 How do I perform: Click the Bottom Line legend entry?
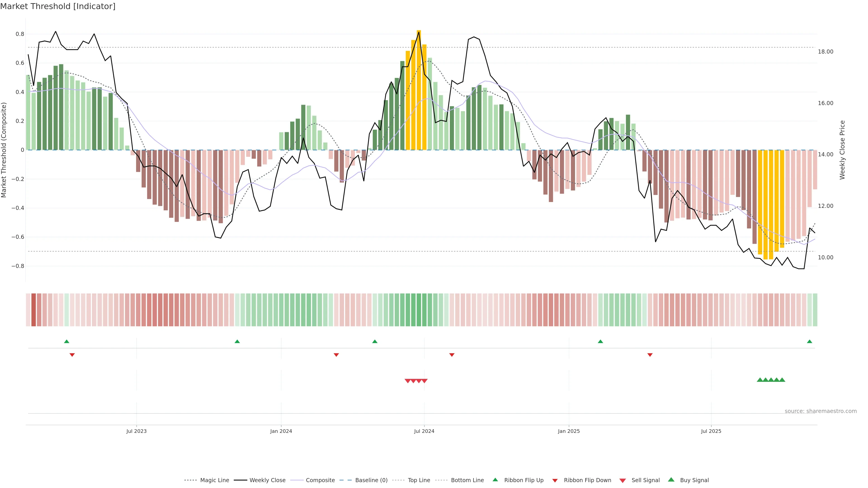467,480
